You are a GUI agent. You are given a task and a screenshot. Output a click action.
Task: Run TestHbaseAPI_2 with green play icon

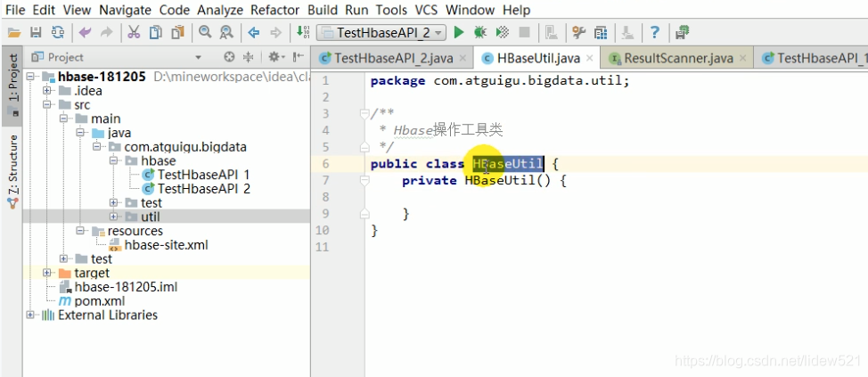(x=458, y=33)
